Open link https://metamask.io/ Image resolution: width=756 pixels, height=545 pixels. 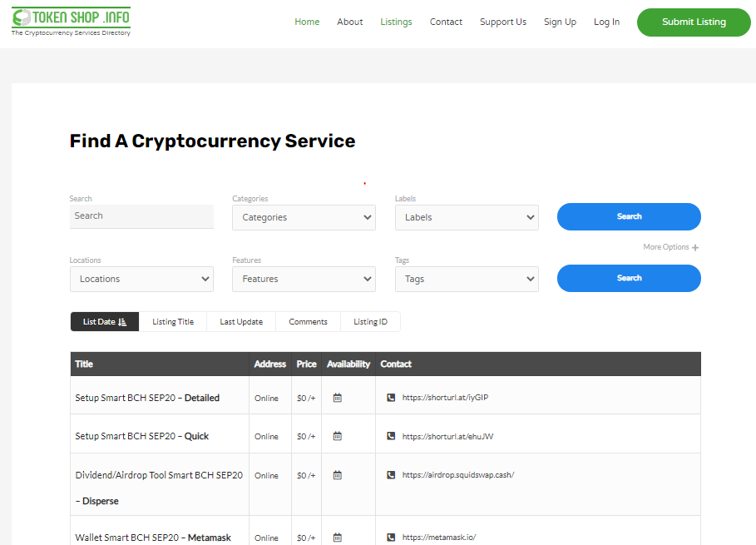click(439, 538)
